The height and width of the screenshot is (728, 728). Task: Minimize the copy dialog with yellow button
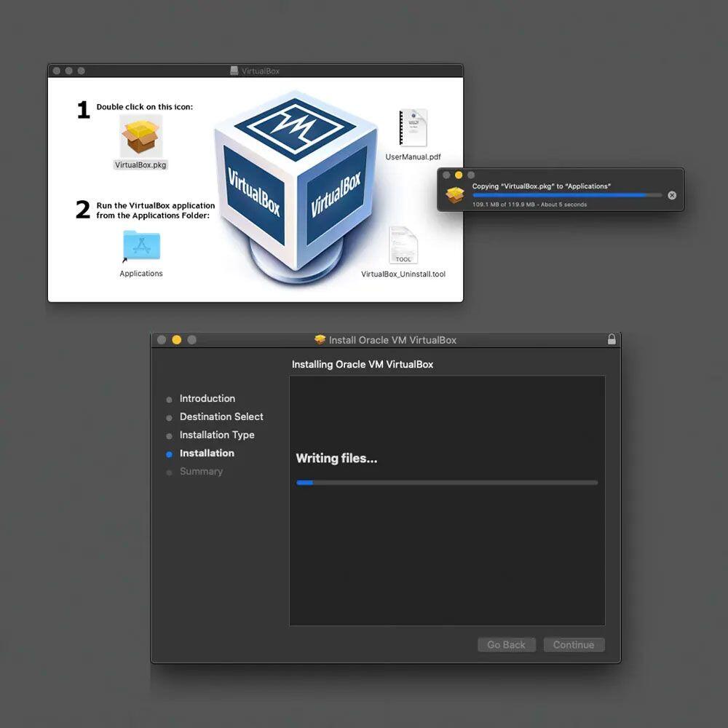(x=459, y=175)
